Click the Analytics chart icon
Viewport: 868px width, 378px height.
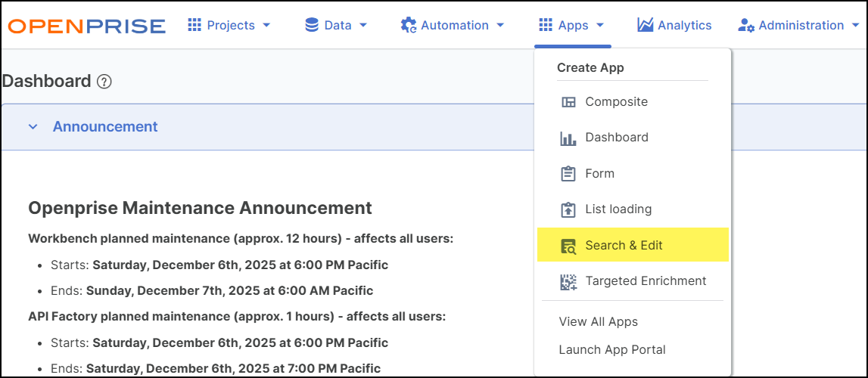click(x=645, y=25)
